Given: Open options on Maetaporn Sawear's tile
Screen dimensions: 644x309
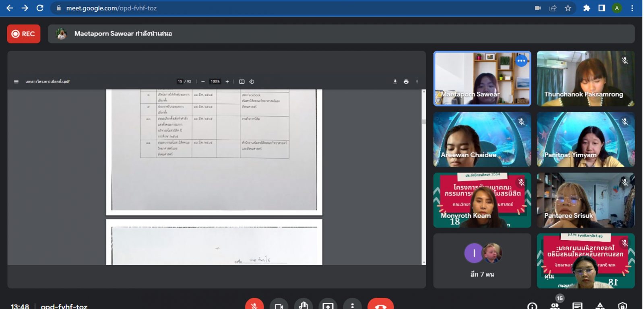Looking at the screenshot, I should point(521,61).
